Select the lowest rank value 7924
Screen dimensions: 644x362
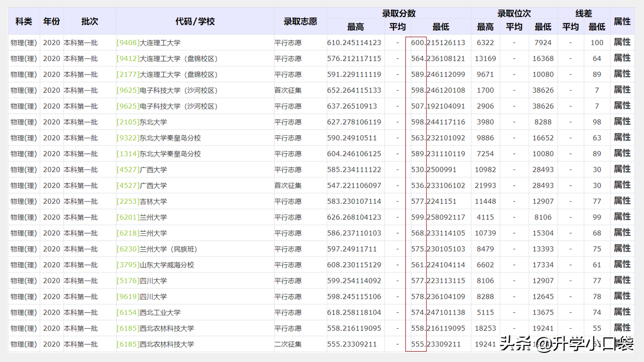coord(543,43)
